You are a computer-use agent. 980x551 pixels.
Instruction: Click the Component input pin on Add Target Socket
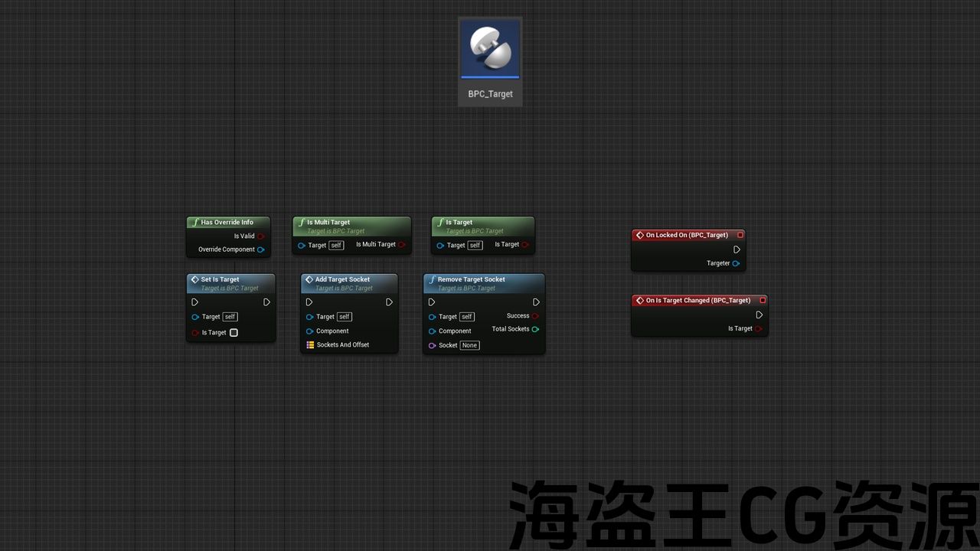[x=310, y=331]
